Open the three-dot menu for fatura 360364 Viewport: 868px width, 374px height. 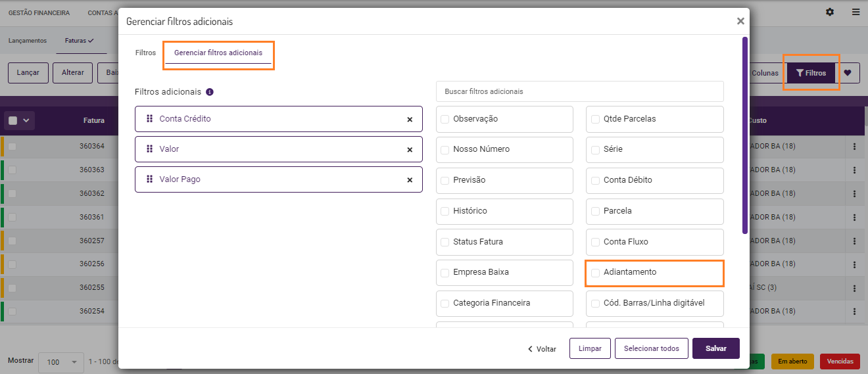pos(854,146)
